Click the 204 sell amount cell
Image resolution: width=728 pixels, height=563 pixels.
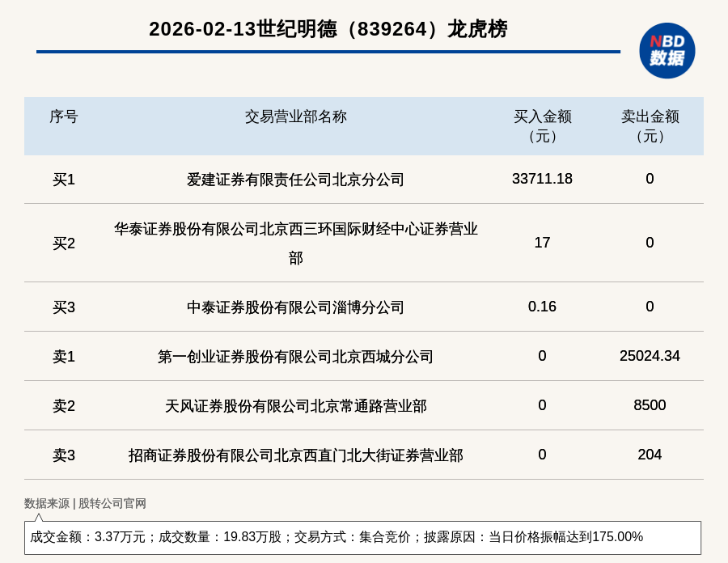[x=650, y=455]
